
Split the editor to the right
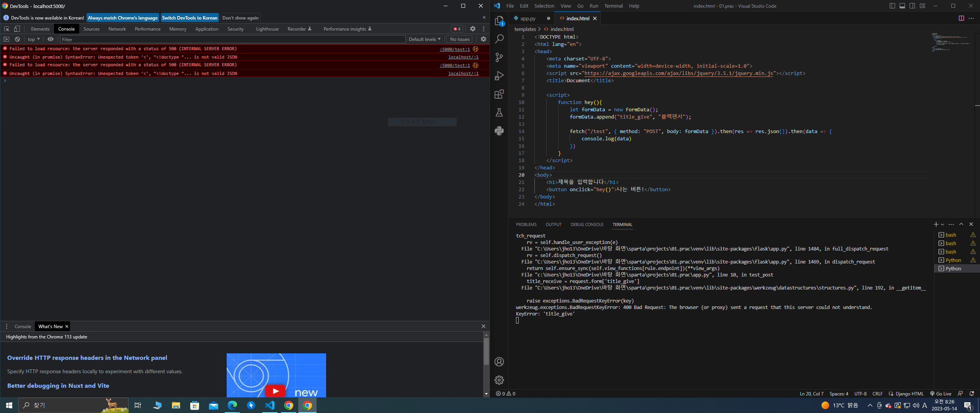point(961,18)
